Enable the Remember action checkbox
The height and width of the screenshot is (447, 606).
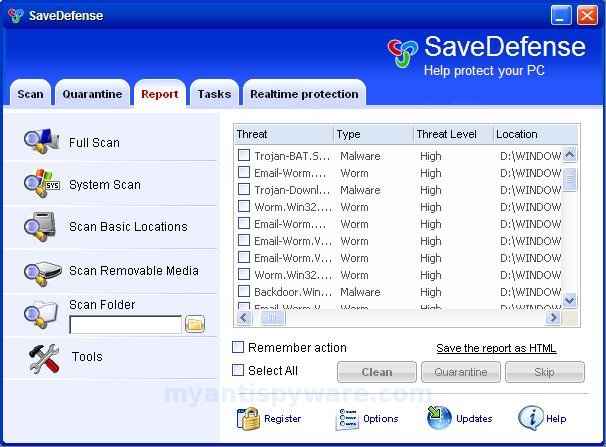tap(238, 347)
